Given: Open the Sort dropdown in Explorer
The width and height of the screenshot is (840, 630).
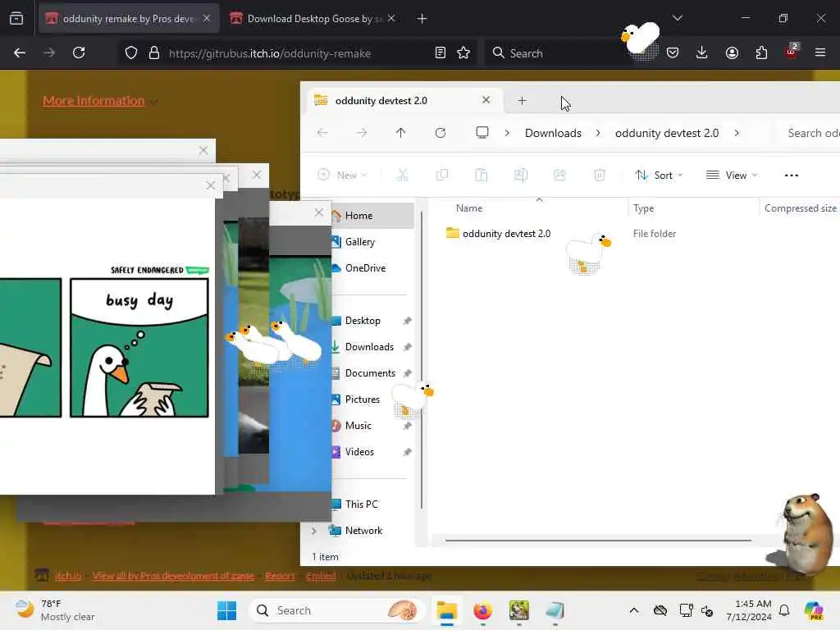Looking at the screenshot, I should click(x=659, y=176).
